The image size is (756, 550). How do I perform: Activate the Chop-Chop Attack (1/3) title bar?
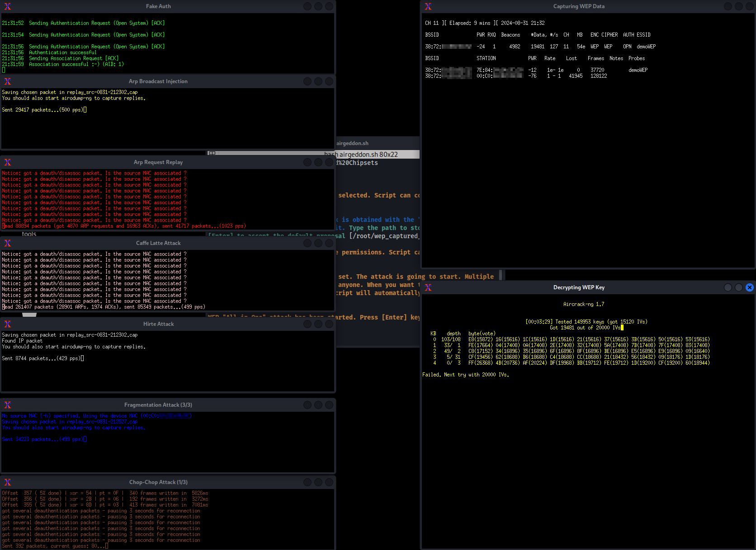pyautogui.click(x=158, y=482)
